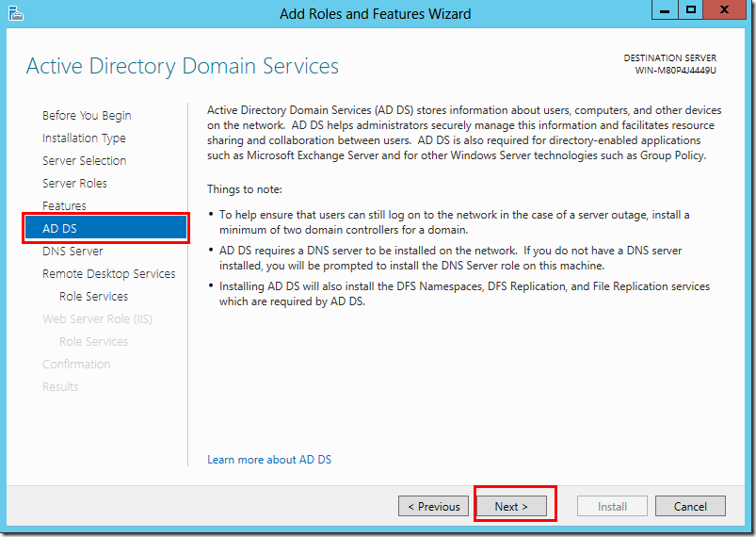Select Server Selection in sidebar
The height and width of the screenshot is (537, 756).
point(84,160)
